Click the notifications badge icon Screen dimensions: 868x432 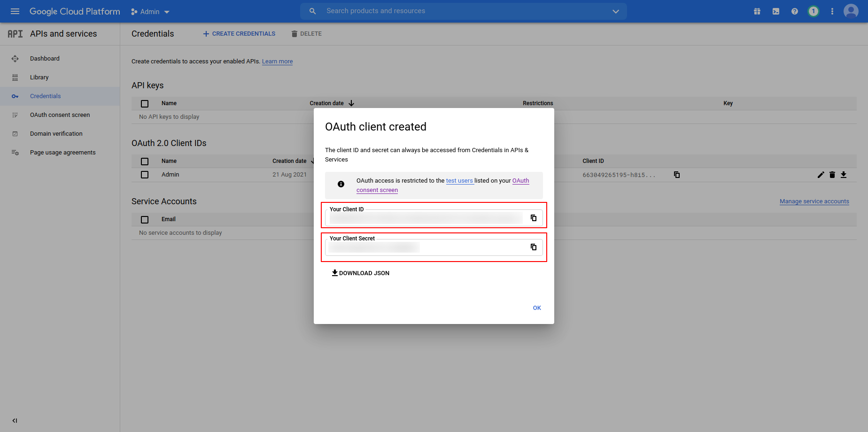point(813,11)
